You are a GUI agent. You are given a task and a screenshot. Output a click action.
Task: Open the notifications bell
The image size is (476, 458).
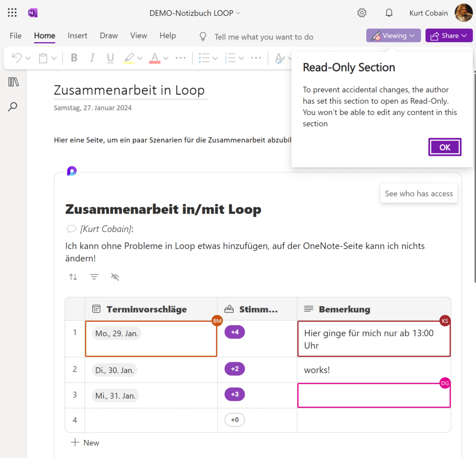coord(389,13)
